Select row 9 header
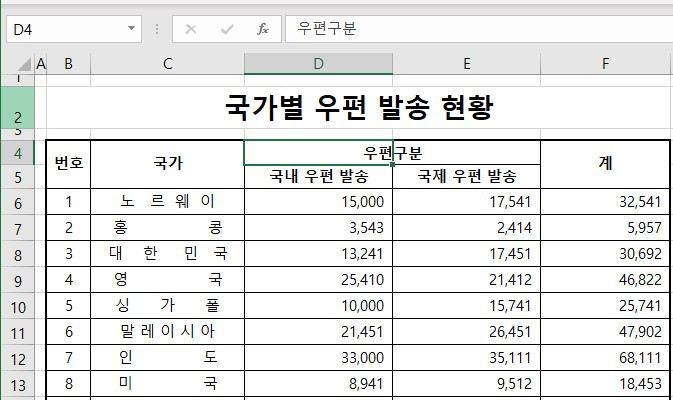 pyautogui.click(x=18, y=280)
